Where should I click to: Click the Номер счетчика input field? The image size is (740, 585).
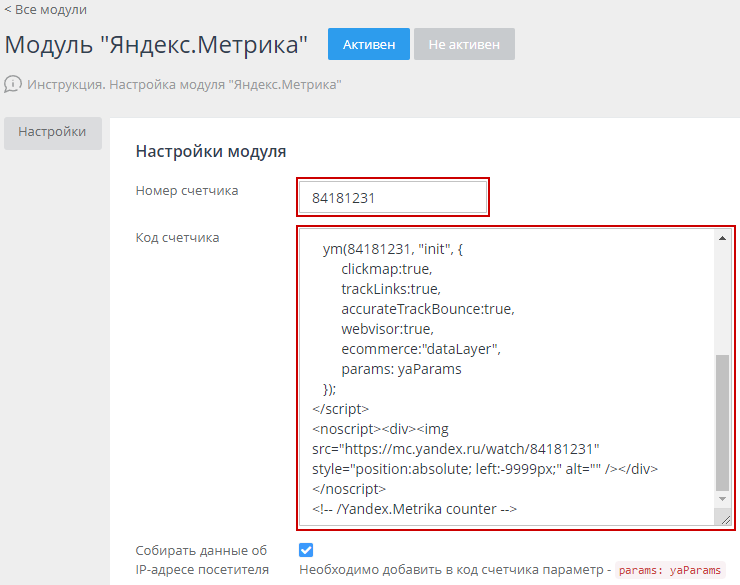point(392,198)
